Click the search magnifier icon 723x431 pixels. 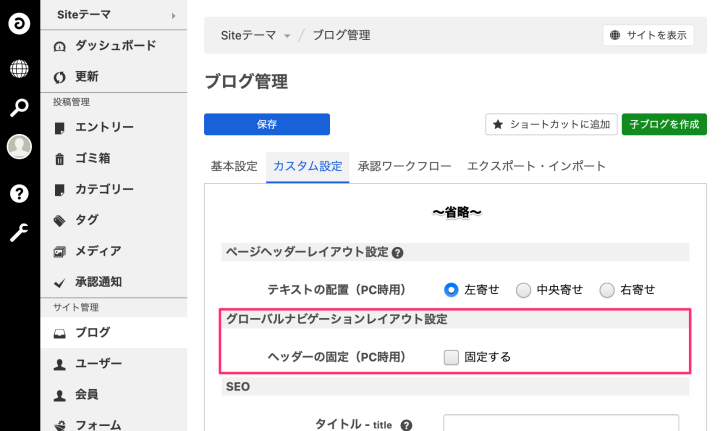click(19, 108)
